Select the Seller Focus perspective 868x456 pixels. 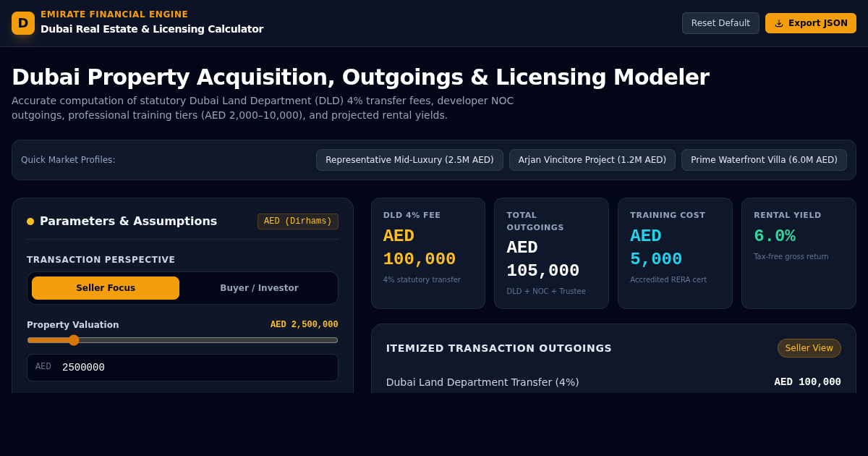(106, 288)
